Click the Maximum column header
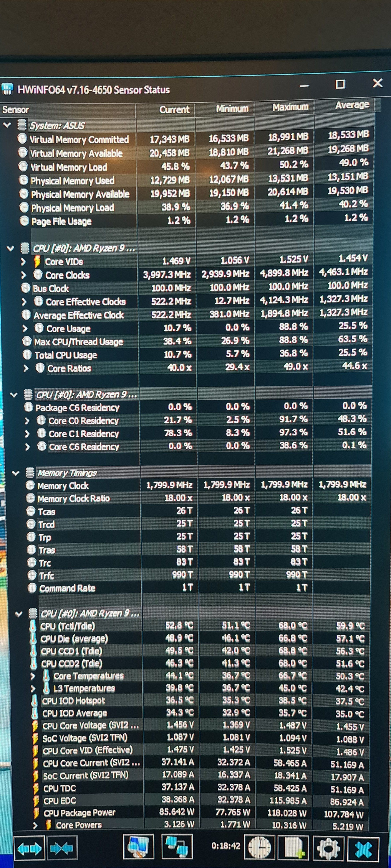This screenshot has width=391, height=868. tap(284, 107)
